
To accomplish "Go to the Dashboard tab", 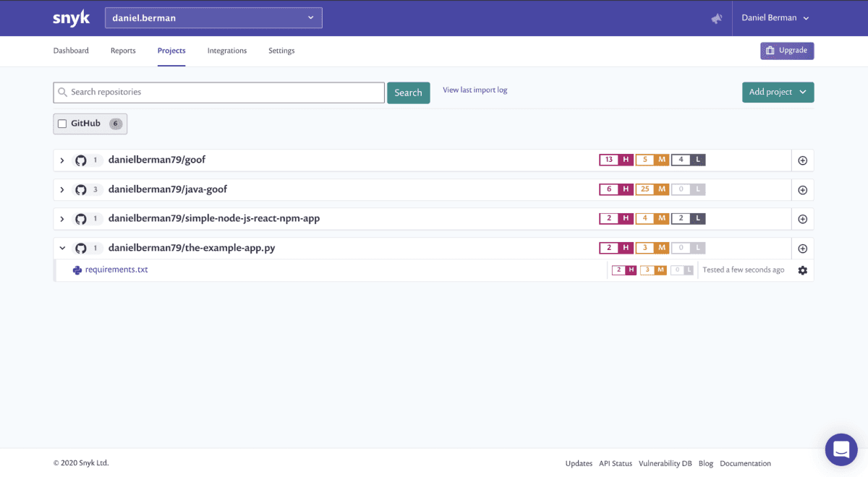I will coord(71,51).
